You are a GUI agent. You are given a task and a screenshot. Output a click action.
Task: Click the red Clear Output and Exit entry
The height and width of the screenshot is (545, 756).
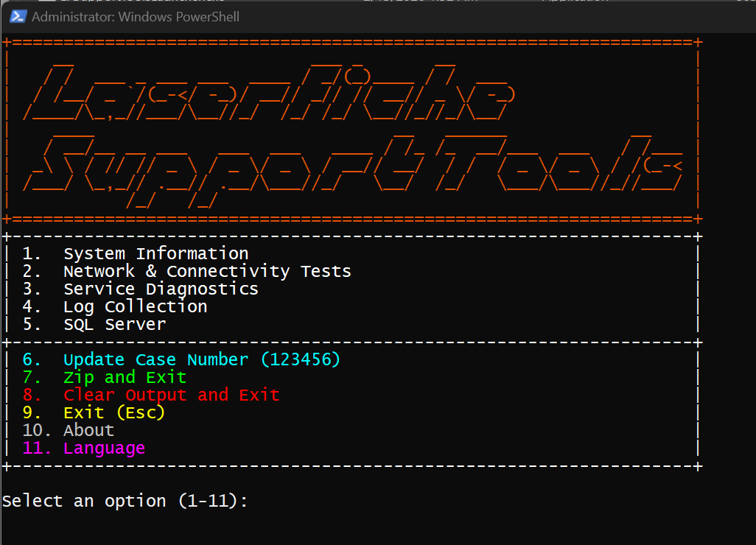(171, 395)
